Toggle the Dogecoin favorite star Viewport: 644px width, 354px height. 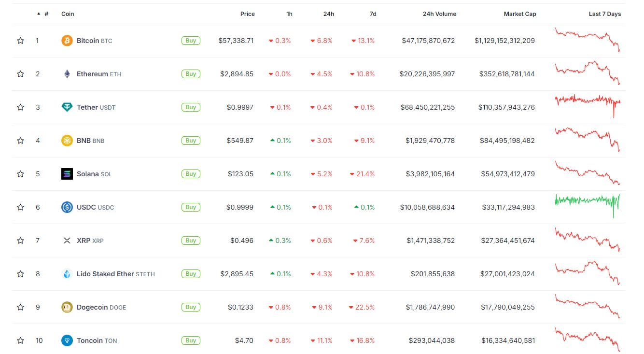[x=20, y=307]
